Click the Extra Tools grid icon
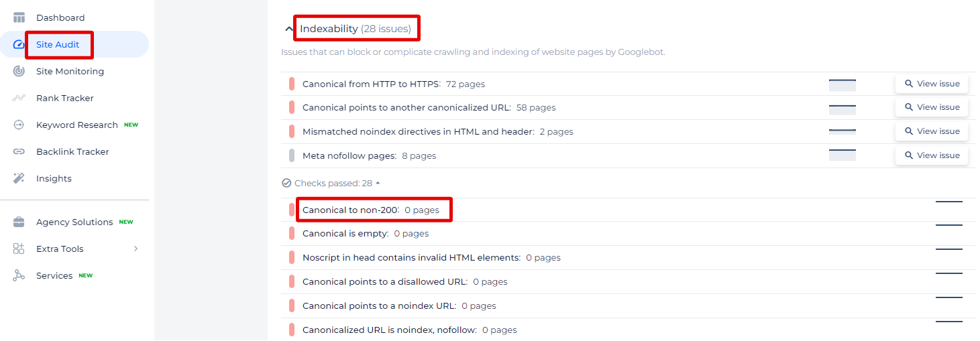The height and width of the screenshot is (341, 980). point(19,249)
